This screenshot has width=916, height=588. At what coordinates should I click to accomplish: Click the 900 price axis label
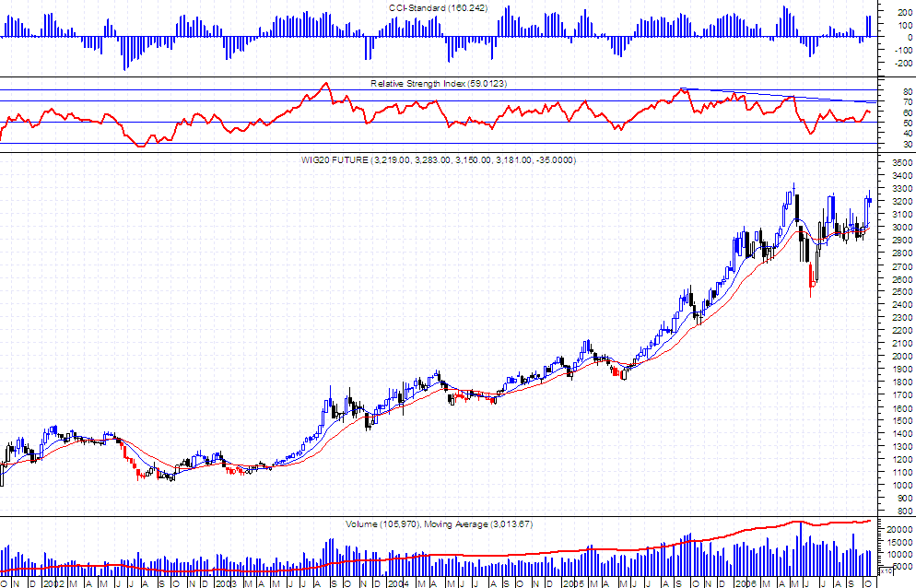pos(906,498)
